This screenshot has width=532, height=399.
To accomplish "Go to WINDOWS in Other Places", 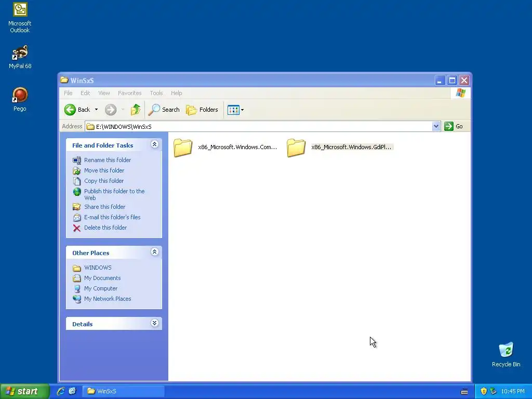I will click(98, 268).
